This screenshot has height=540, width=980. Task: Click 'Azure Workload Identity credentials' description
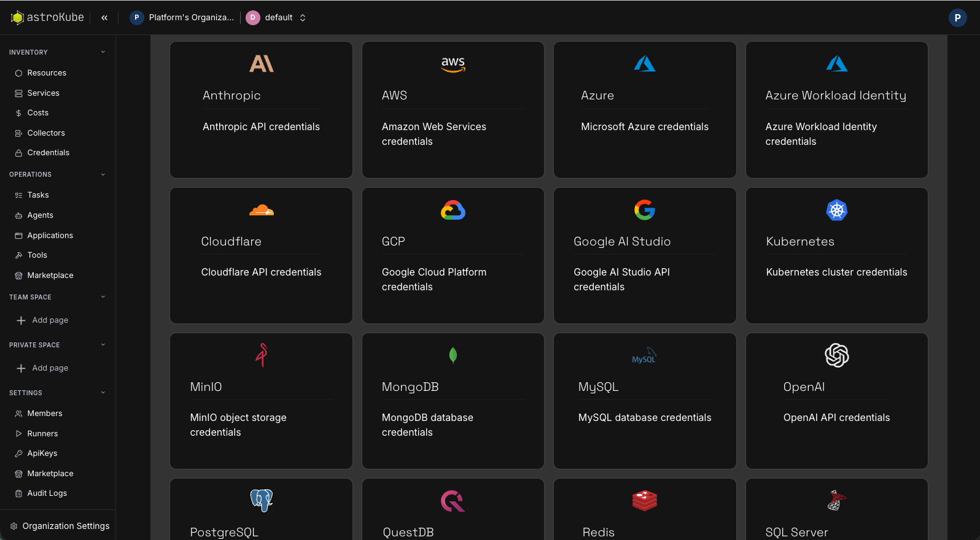tap(821, 134)
